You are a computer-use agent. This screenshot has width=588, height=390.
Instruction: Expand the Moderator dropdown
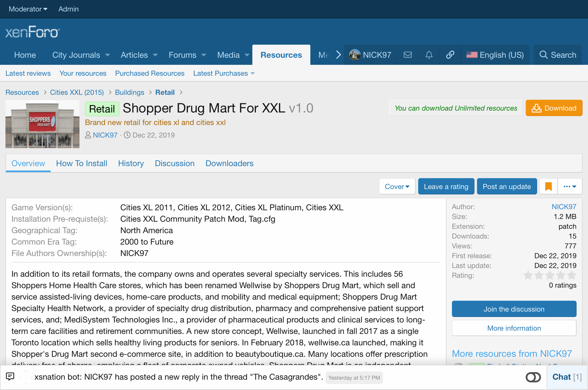28,9
